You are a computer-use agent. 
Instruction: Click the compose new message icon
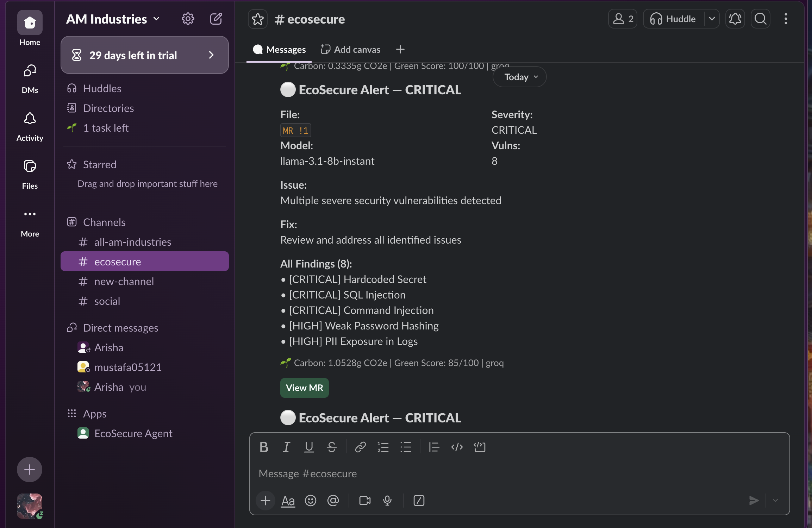[216, 19]
